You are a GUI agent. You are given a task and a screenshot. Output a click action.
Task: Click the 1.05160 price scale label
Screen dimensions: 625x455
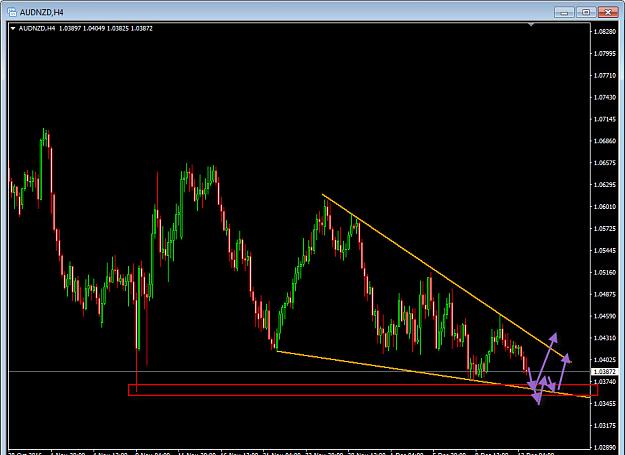[605, 273]
